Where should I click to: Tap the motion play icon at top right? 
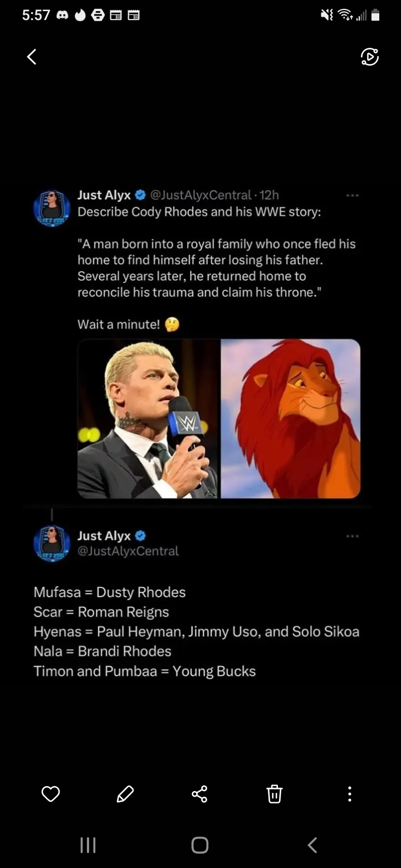[x=369, y=57]
